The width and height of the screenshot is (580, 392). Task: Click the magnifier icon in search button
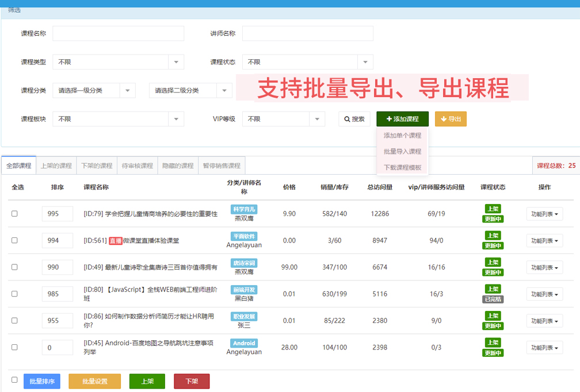point(347,119)
